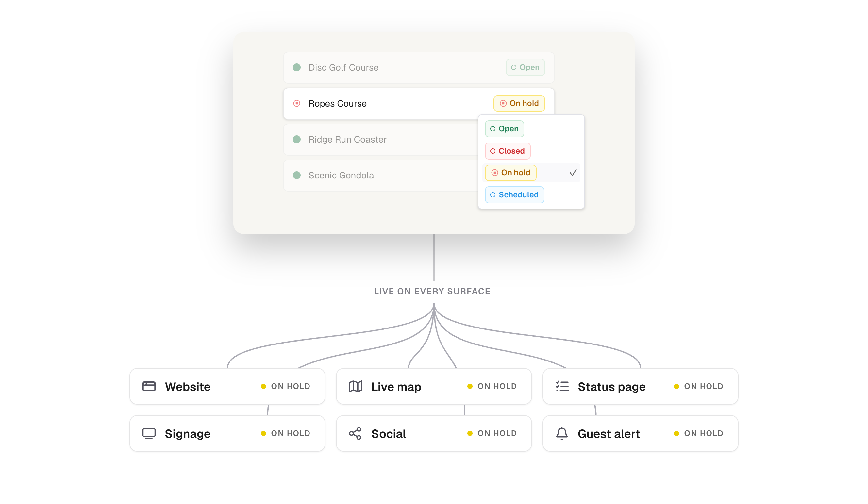Select the Ropes Course row name
This screenshot has height=504, width=868.
coord(337,103)
